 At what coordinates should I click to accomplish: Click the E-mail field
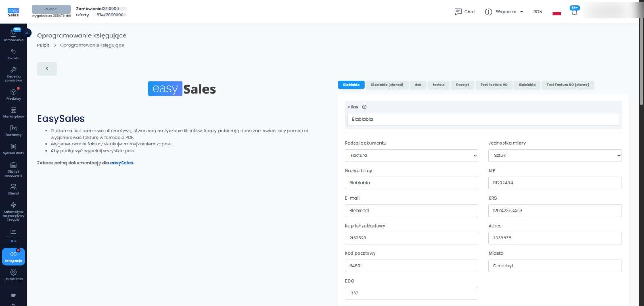[411, 210]
